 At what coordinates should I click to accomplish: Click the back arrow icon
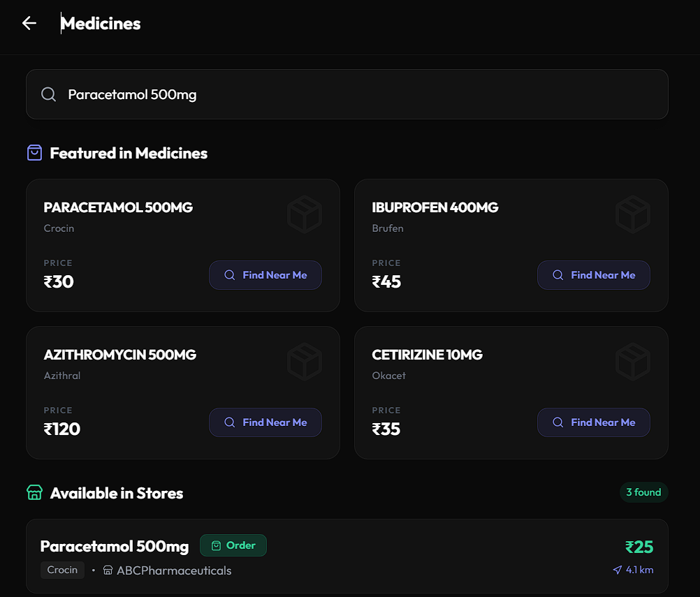29,23
